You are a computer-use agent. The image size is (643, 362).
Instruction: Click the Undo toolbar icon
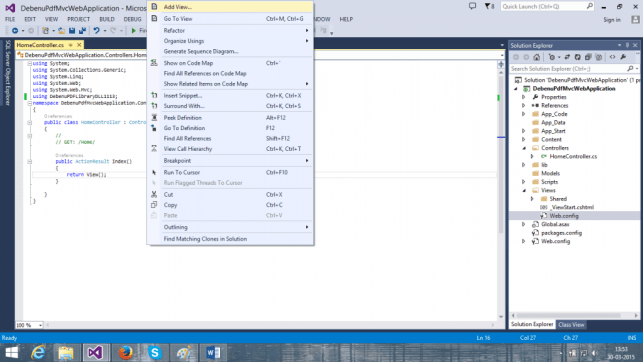[96, 31]
